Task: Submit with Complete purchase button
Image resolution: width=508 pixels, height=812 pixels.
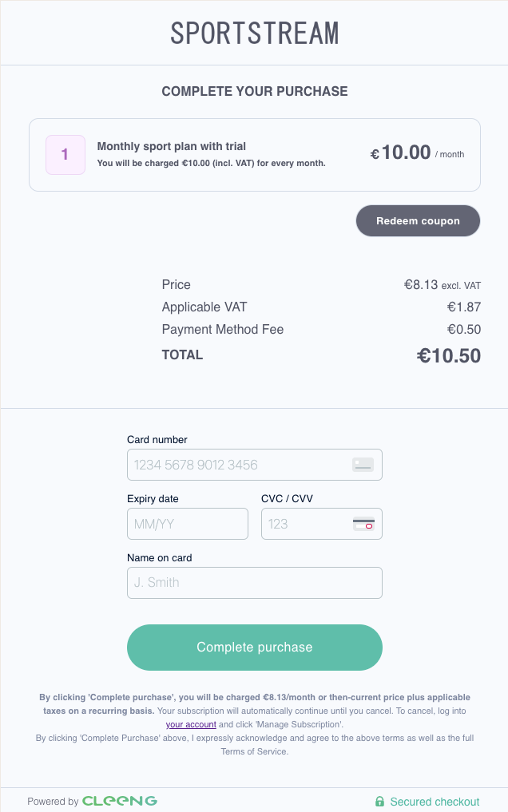Action: pos(254,648)
